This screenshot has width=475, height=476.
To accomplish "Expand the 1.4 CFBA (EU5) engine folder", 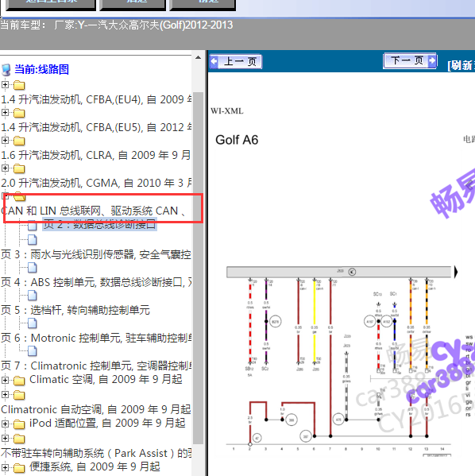I will [x=5, y=112].
